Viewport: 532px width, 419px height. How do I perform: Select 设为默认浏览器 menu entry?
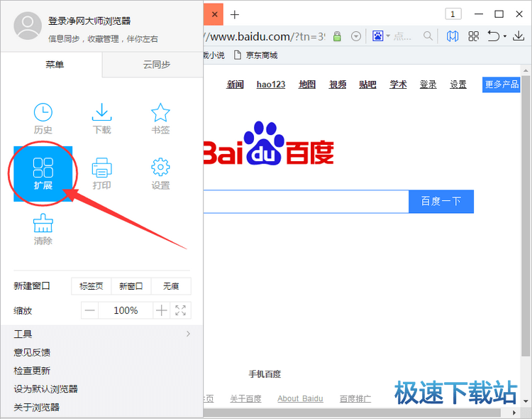tap(46, 389)
